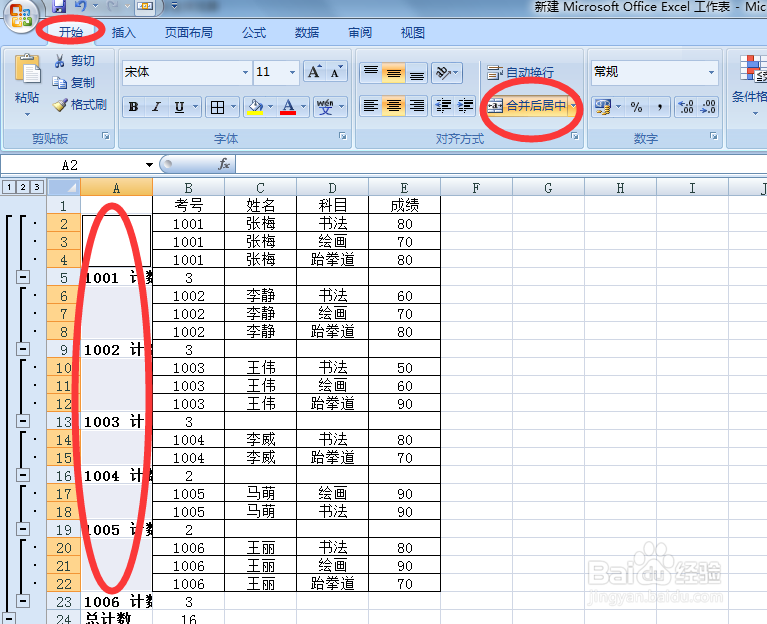Click the phonetic guide (wén) icon
This screenshot has height=624, width=767.
tap(325, 107)
